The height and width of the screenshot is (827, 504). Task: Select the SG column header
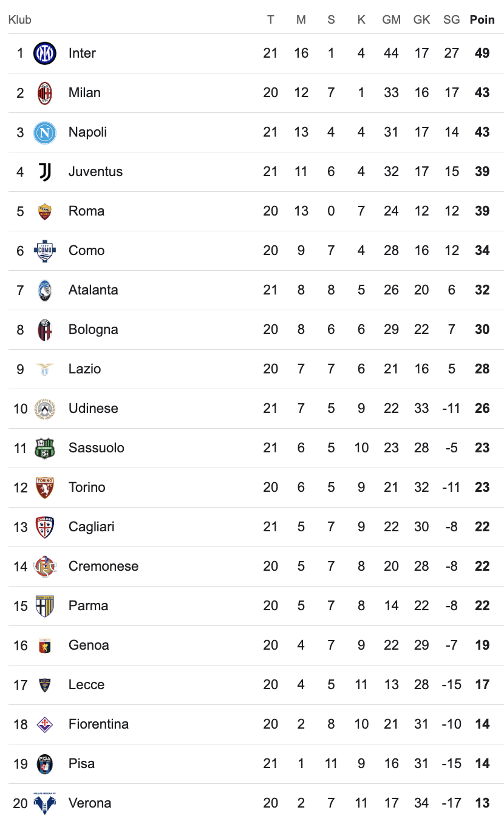451,19
